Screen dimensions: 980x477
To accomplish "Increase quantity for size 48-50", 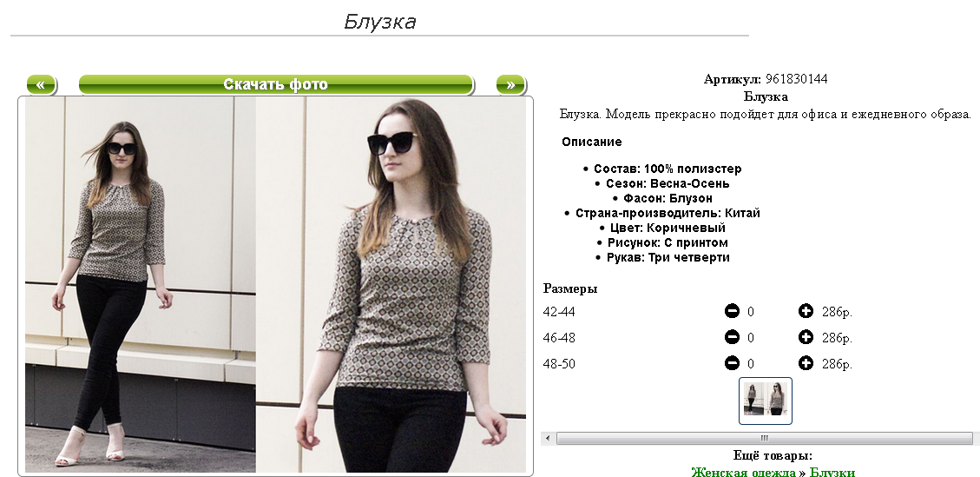I will (x=806, y=363).
